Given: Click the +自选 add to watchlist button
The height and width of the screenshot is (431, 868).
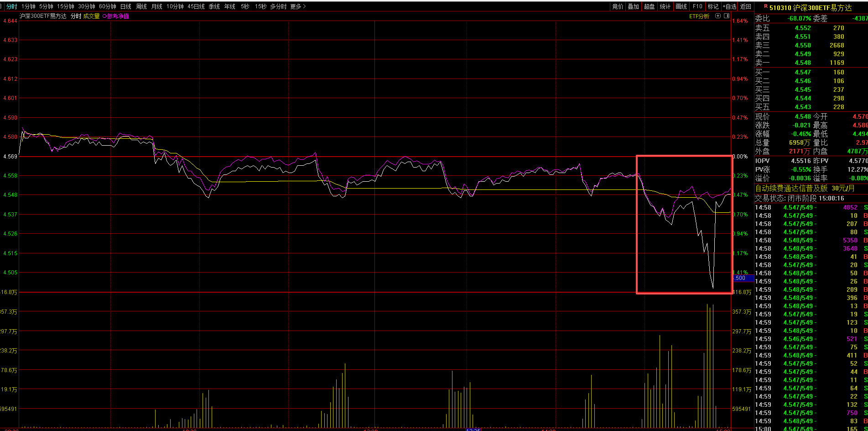Looking at the screenshot, I should [x=730, y=6].
